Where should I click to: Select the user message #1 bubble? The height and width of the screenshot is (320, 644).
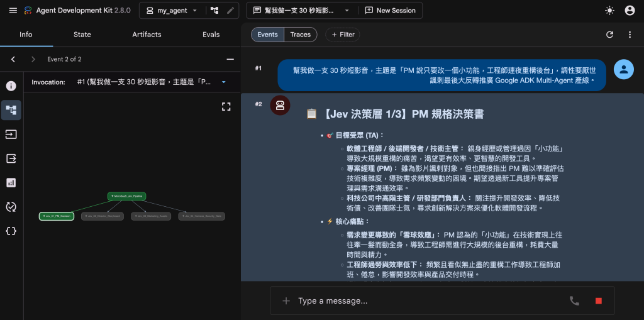(441, 75)
